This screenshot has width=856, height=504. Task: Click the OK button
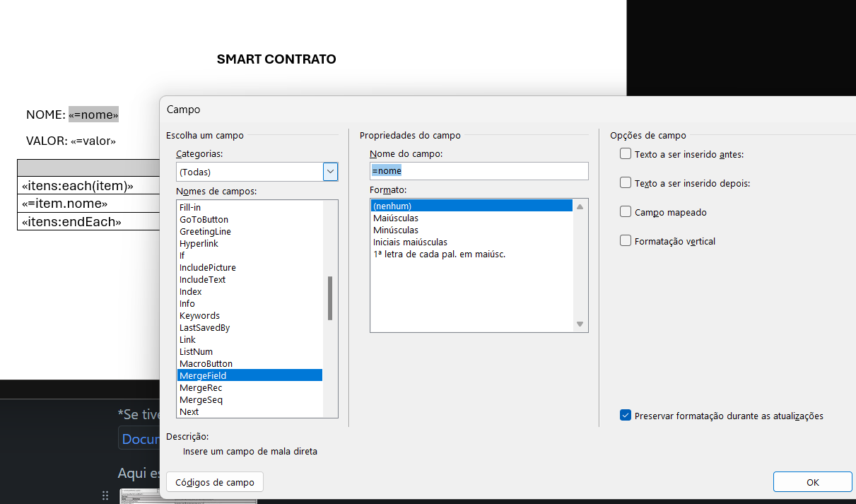[812, 482]
